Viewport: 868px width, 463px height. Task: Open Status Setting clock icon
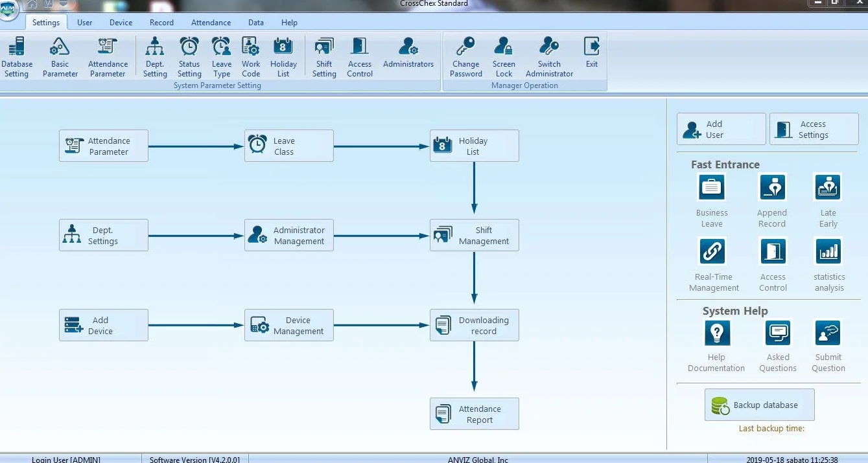point(189,57)
